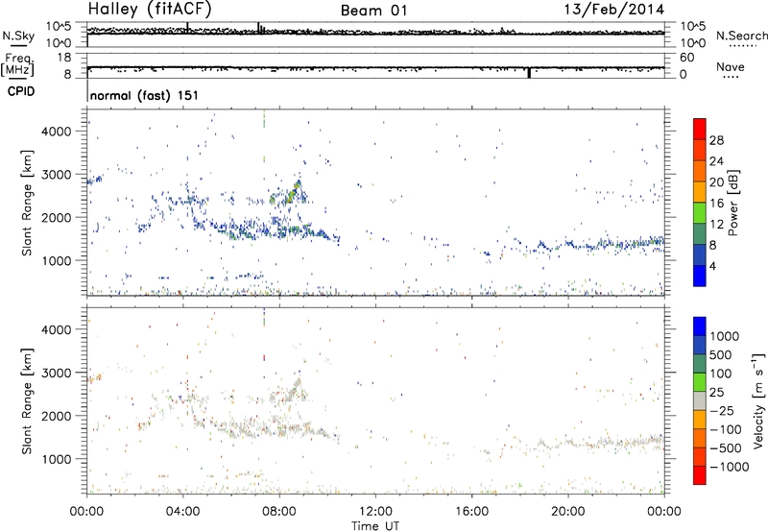Click the 'CPID' label
Screen dimensions: 768x532
coord(21,91)
